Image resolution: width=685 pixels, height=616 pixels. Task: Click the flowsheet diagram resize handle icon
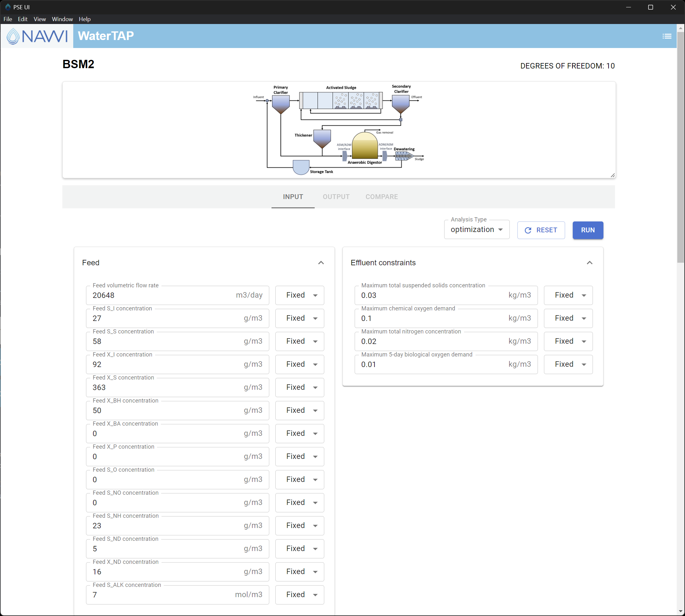click(x=612, y=175)
